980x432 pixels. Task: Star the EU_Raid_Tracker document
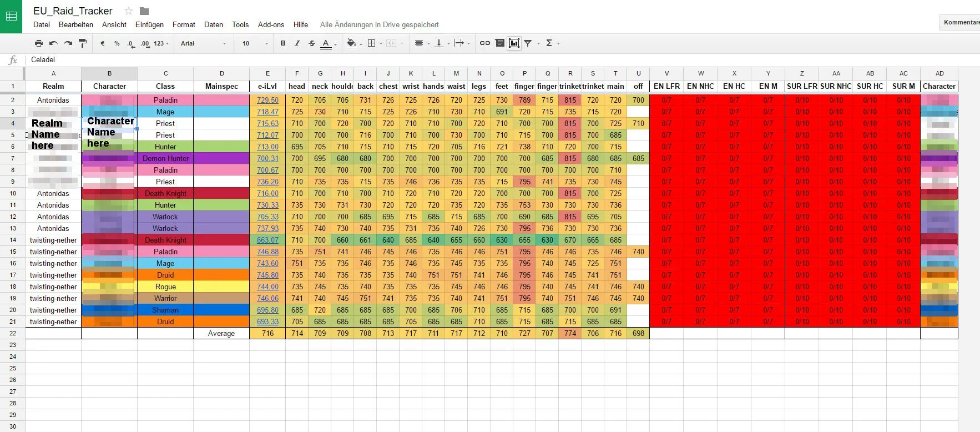point(129,11)
